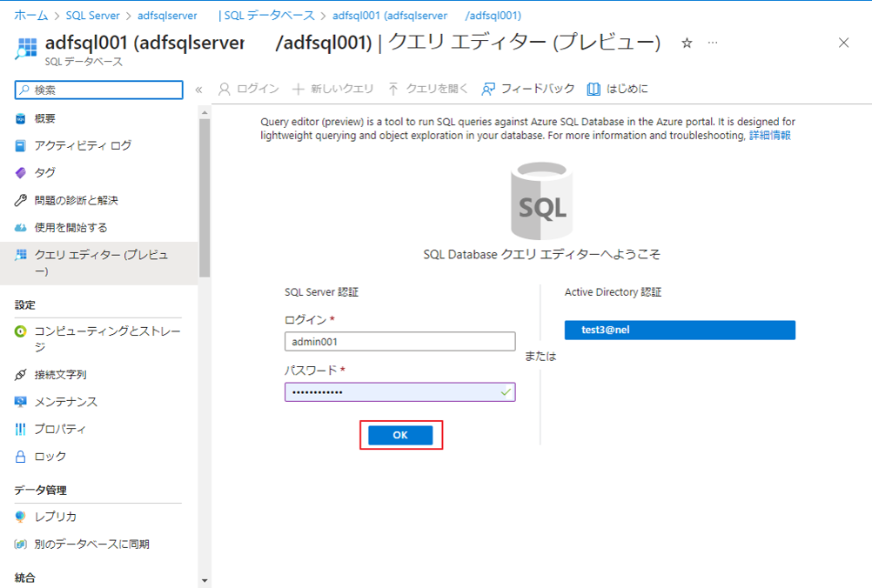
Task: Click the 接続文字列 plug icon
Action: (x=21, y=375)
